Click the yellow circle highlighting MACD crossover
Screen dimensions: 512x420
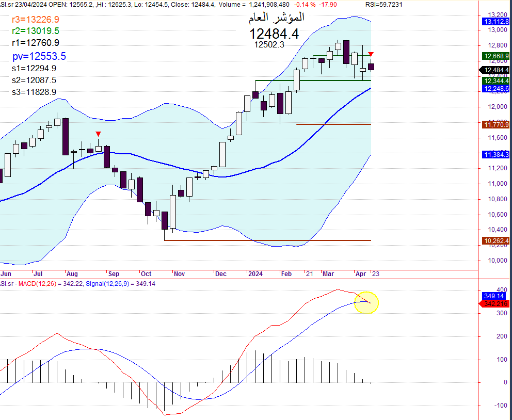(366, 303)
